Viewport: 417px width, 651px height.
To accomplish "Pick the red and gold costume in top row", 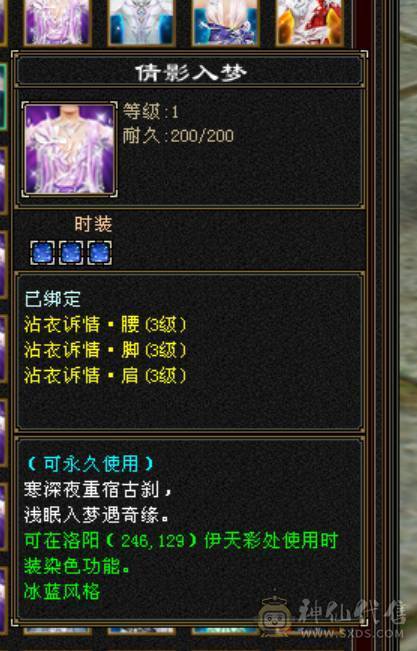I will [310, 22].
